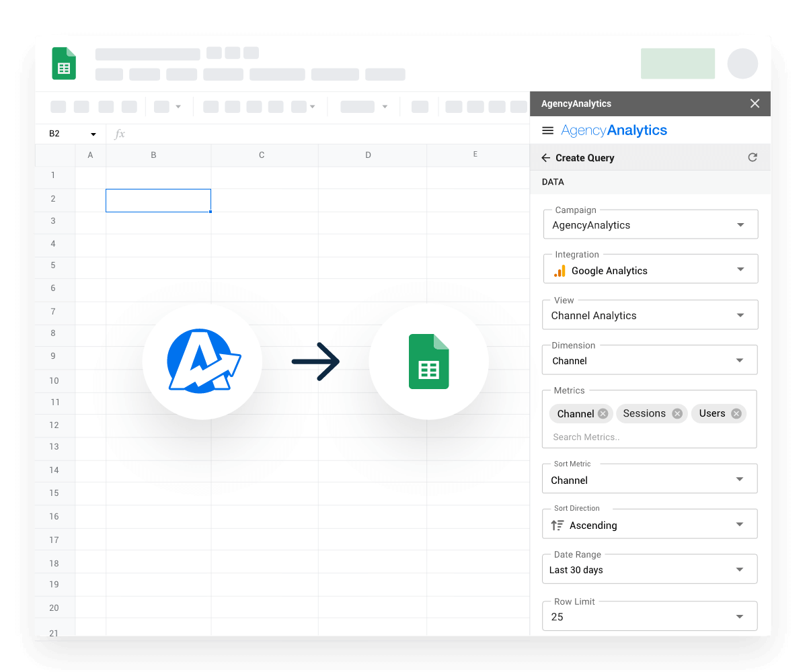The height and width of the screenshot is (672, 807).
Task: Click the "DATA" section label
Action: pyautogui.click(x=553, y=182)
